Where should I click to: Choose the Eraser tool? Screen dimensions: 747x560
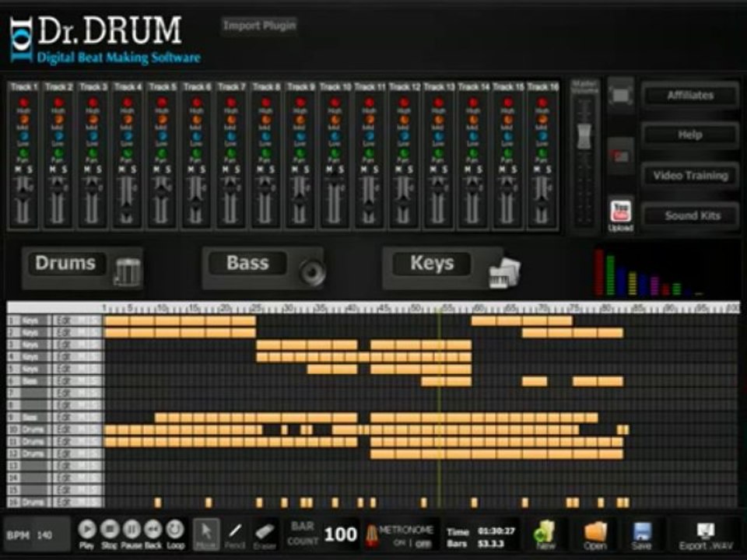[x=265, y=533]
